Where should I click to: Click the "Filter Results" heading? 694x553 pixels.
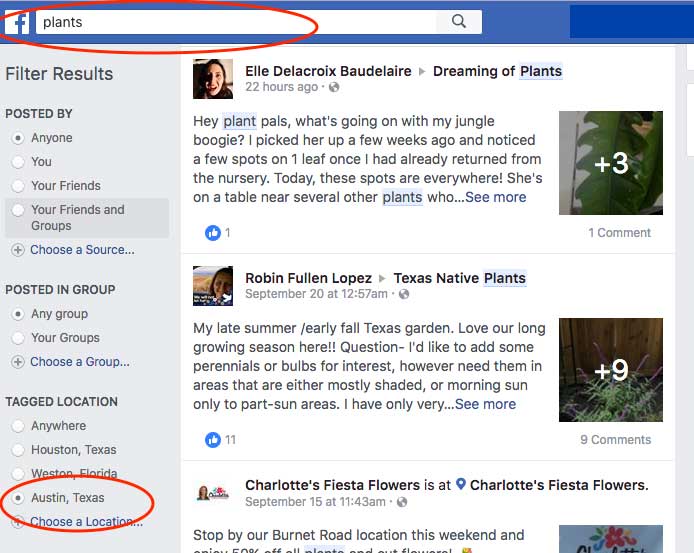coord(59,74)
